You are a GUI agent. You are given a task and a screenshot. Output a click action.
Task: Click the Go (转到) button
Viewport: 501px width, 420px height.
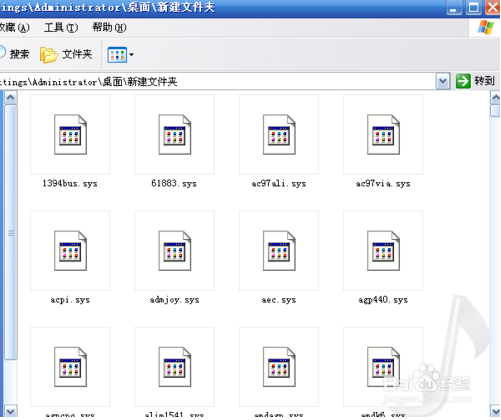(x=475, y=81)
